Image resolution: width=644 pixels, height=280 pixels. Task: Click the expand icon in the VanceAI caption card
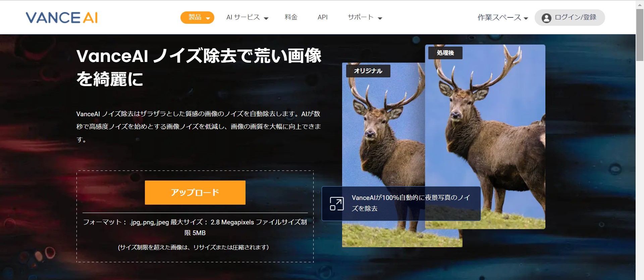click(337, 204)
